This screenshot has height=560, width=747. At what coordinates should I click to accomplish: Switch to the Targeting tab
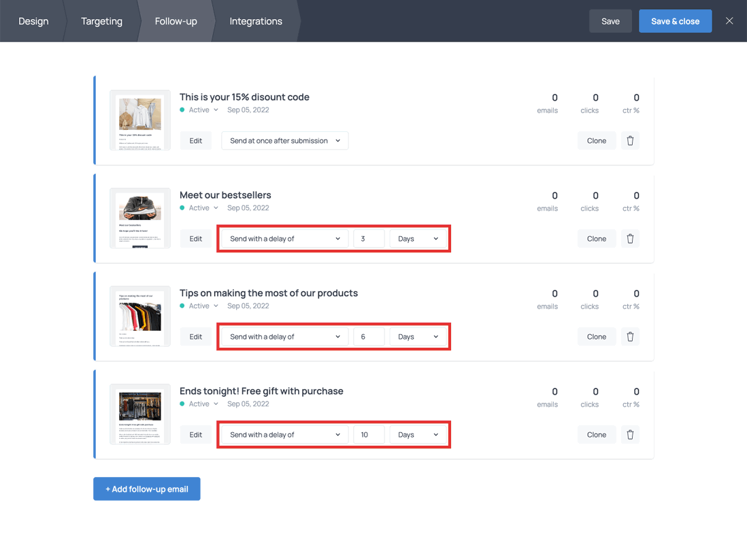[x=101, y=21]
